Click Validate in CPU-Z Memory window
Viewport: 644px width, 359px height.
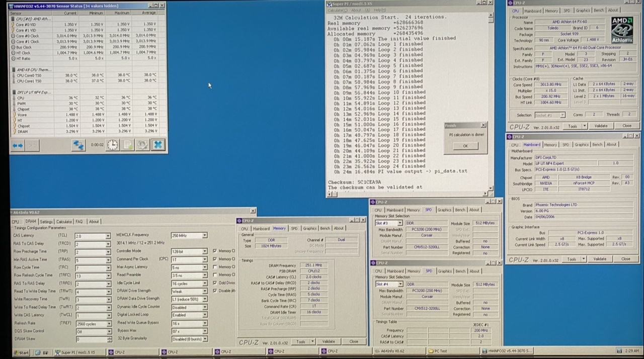click(x=329, y=342)
